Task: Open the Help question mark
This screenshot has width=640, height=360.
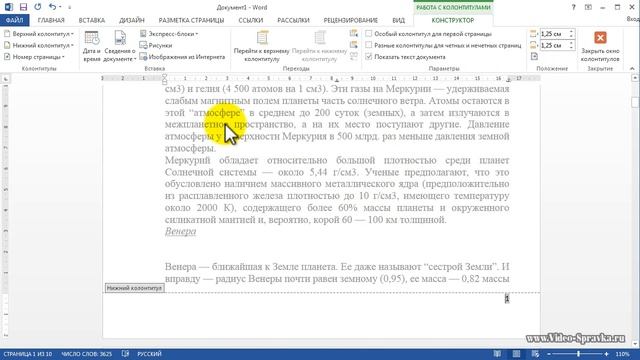Action: tap(573, 7)
